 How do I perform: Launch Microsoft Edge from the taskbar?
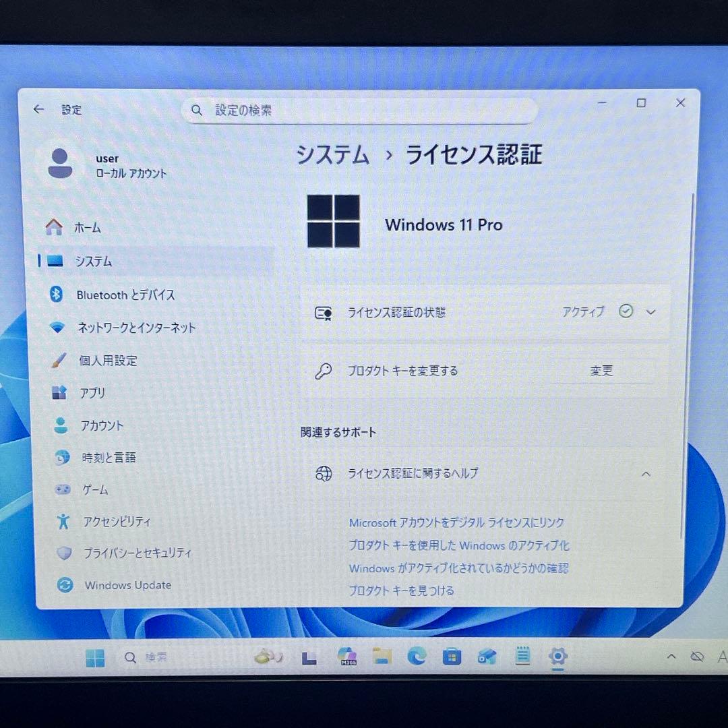[x=417, y=657]
